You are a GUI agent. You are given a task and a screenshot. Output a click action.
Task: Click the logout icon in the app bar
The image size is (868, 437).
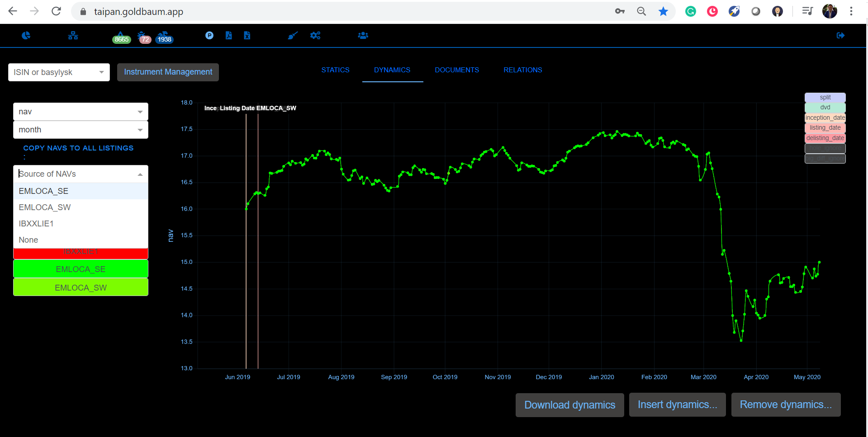pyautogui.click(x=840, y=35)
